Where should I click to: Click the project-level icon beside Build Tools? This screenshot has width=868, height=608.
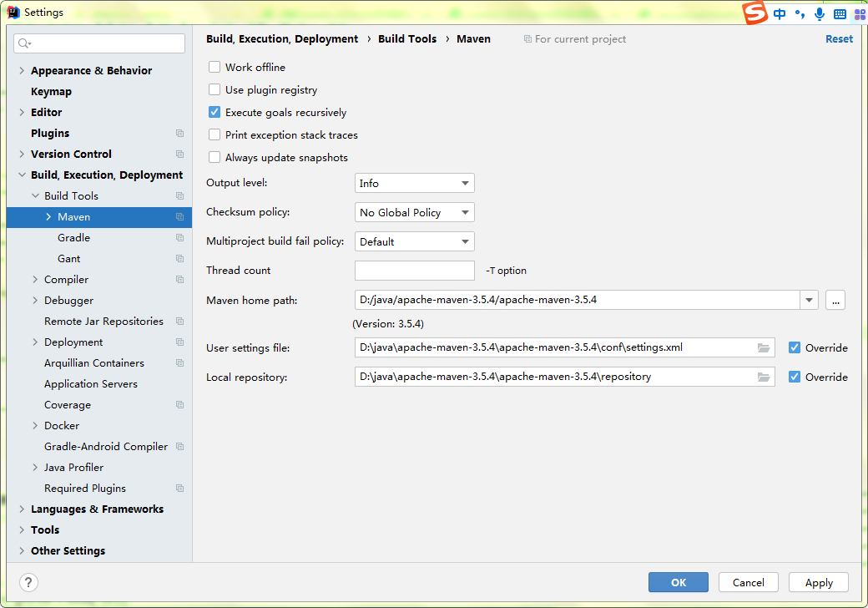coord(180,196)
